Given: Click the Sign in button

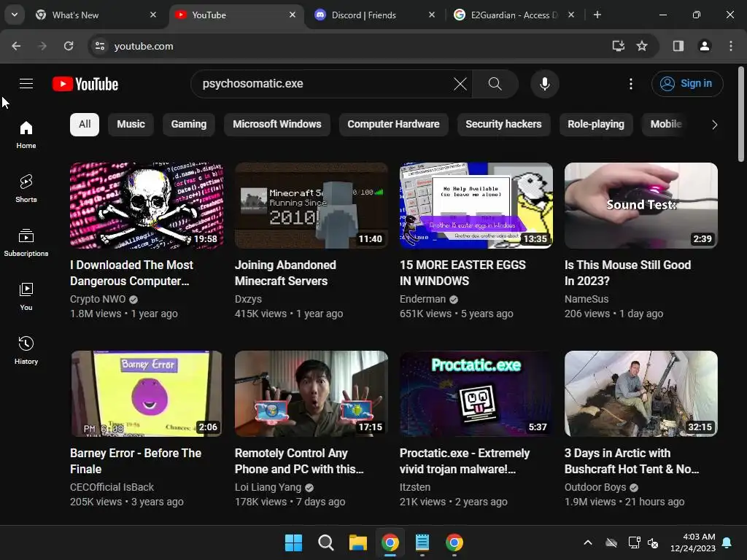Looking at the screenshot, I should (x=687, y=84).
